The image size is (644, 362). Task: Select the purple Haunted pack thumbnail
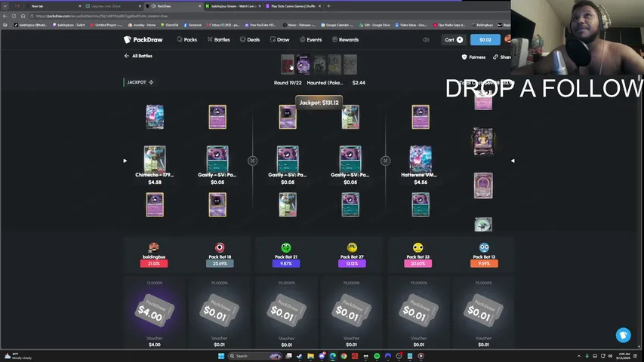pyautogui.click(x=303, y=64)
